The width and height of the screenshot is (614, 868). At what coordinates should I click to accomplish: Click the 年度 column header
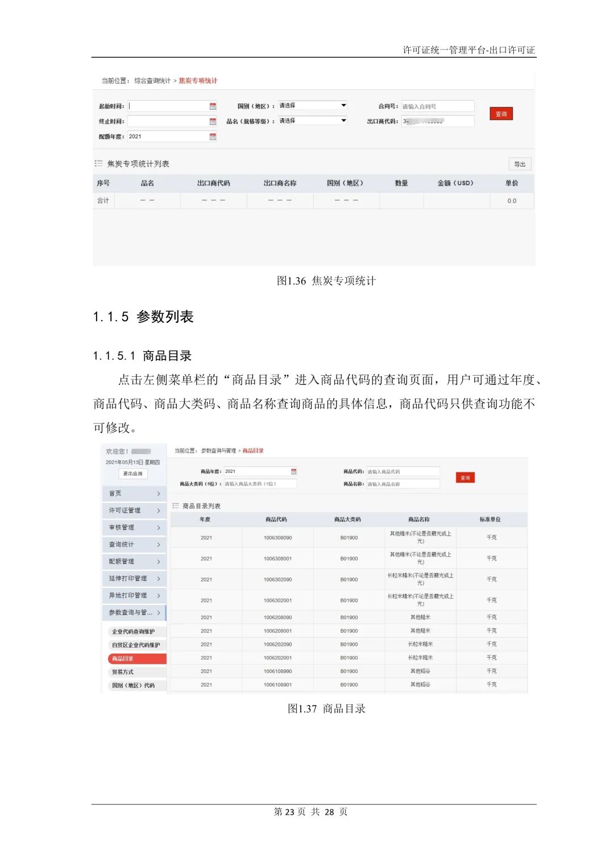click(205, 520)
